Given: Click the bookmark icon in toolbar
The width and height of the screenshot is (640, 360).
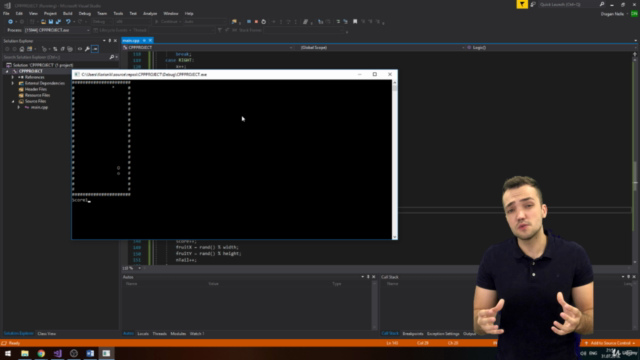Looking at the screenshot, I should tap(355, 22).
